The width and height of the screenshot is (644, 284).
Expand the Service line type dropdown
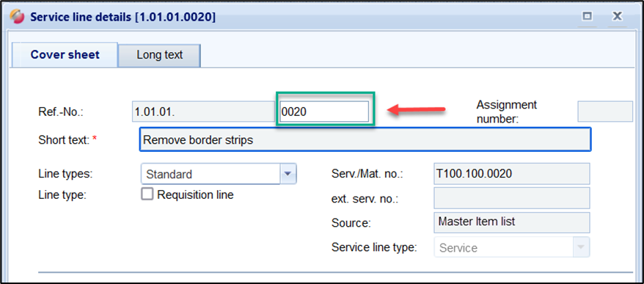click(581, 247)
